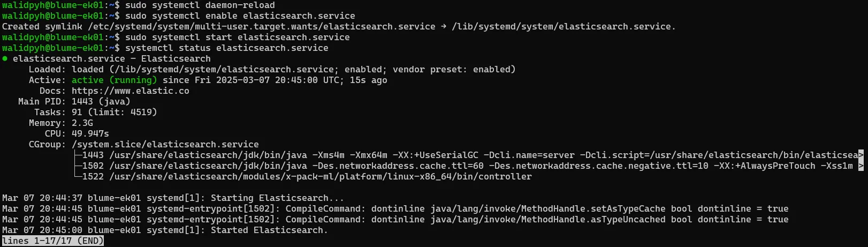Click the Main PID value '1443 (java)'
This screenshot has width=868, height=247.
(101, 101)
